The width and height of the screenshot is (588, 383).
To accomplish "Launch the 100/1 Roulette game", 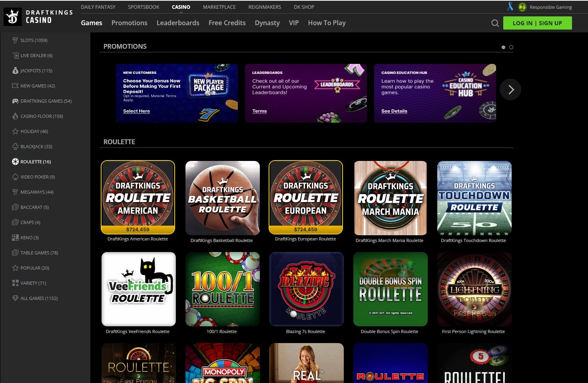I will [x=223, y=289].
